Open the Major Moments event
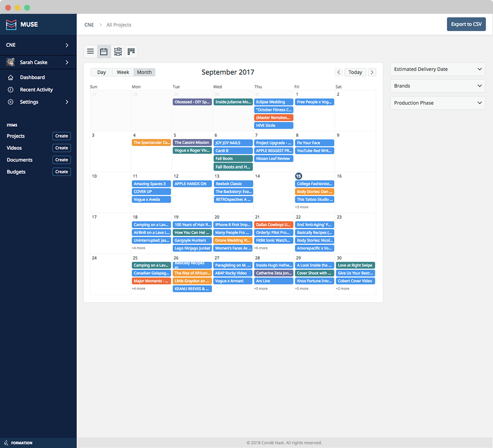The image size is (493, 448). 151,281
